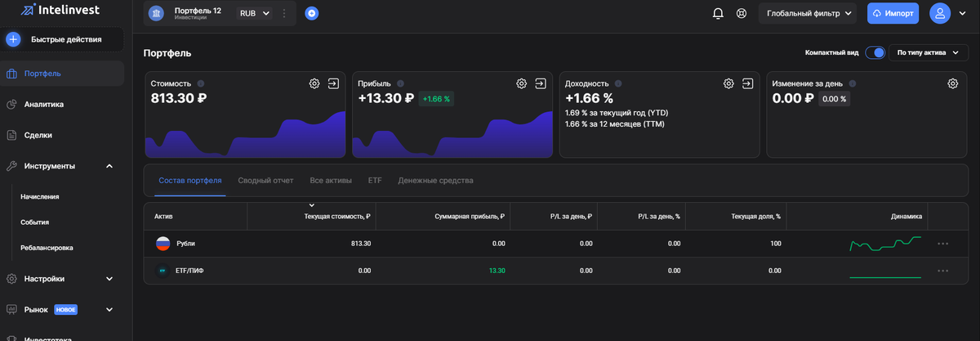Show info tooltip next to Стоимость

tap(201, 83)
